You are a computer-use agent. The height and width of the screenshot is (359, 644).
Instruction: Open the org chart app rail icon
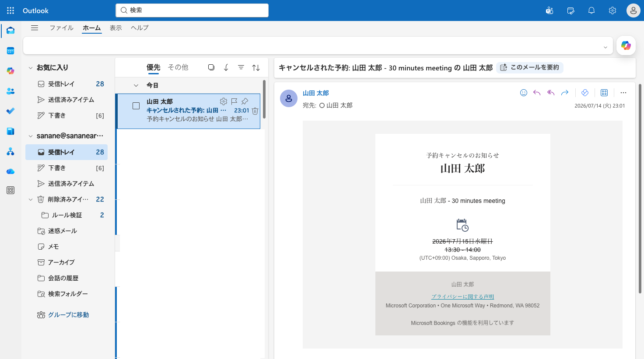(x=10, y=151)
